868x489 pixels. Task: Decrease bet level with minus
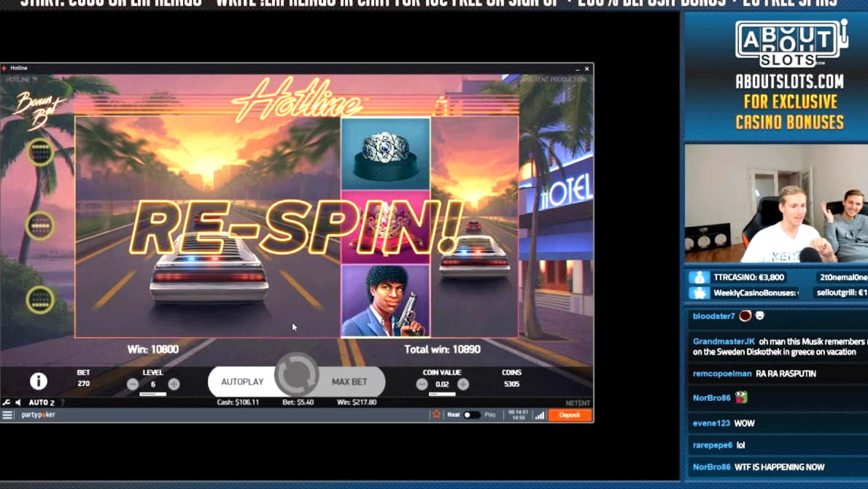click(133, 384)
